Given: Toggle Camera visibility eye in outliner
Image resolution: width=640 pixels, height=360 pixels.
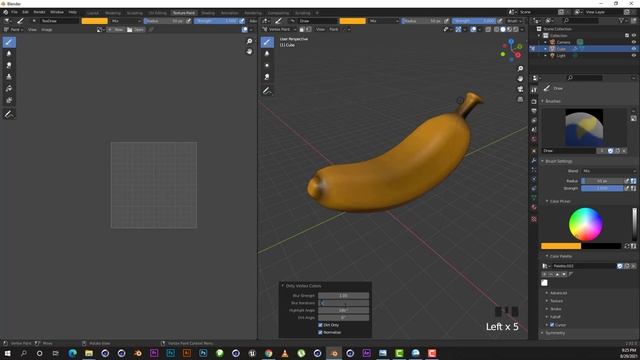Looking at the screenshot, I should coord(634,42).
